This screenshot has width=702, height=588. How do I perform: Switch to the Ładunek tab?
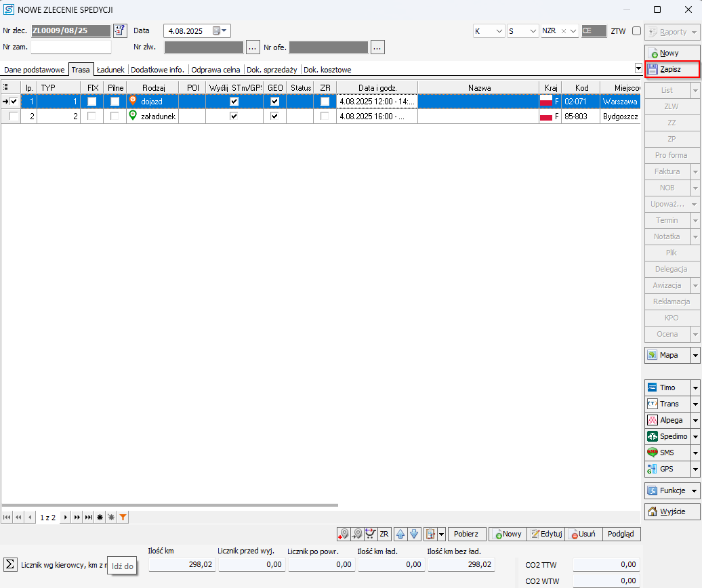(110, 70)
